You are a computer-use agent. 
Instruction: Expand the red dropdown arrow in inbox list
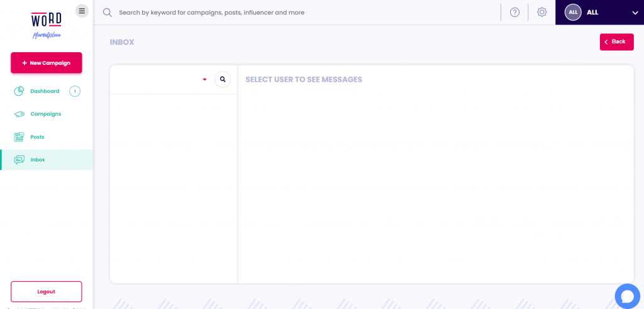pyautogui.click(x=204, y=80)
